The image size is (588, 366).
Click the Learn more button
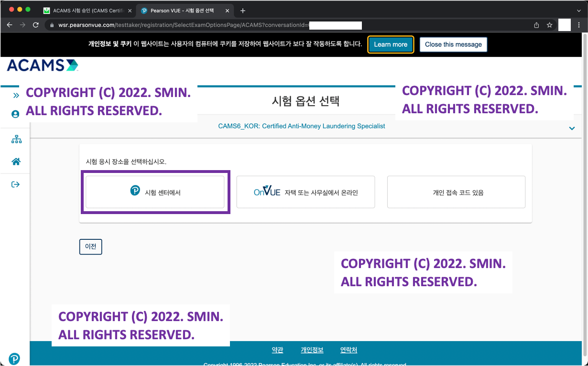click(391, 44)
